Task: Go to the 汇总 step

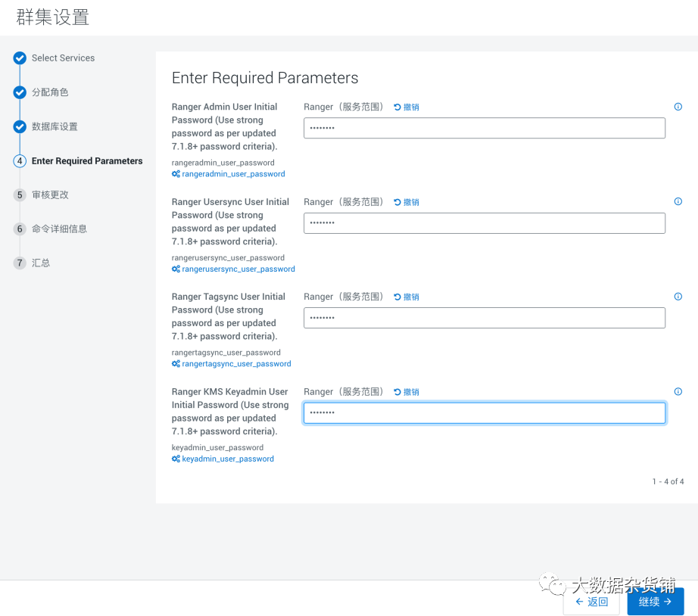Action: [x=41, y=263]
